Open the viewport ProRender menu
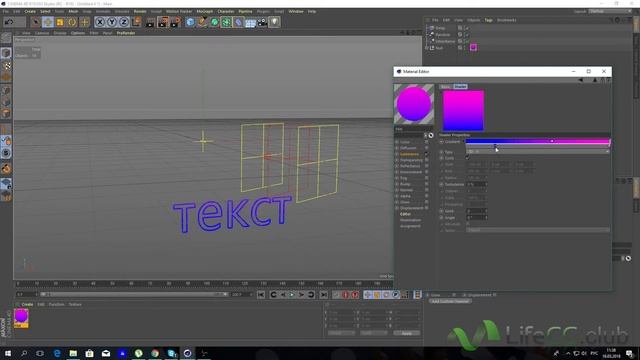The image size is (640, 360). [x=126, y=33]
